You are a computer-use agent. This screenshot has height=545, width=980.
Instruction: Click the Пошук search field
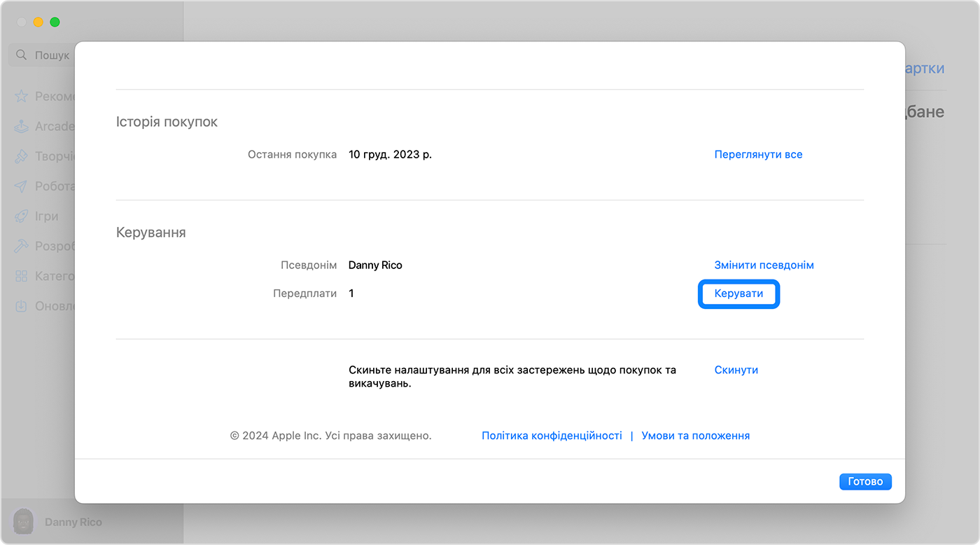(41, 55)
